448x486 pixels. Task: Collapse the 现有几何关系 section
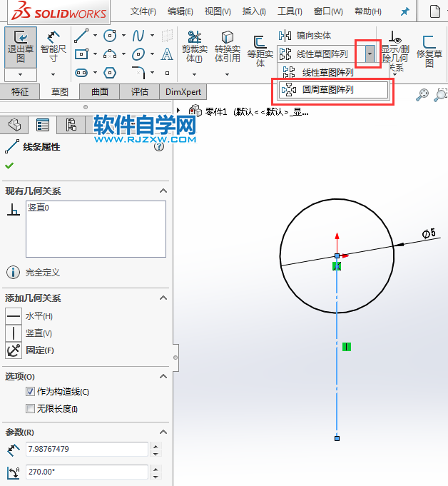163,191
